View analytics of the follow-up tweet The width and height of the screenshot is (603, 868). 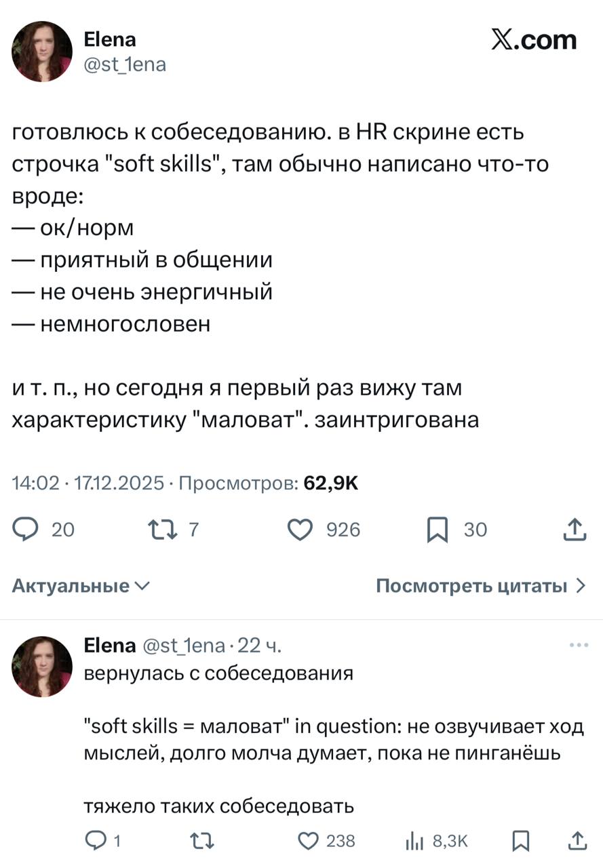click(414, 841)
